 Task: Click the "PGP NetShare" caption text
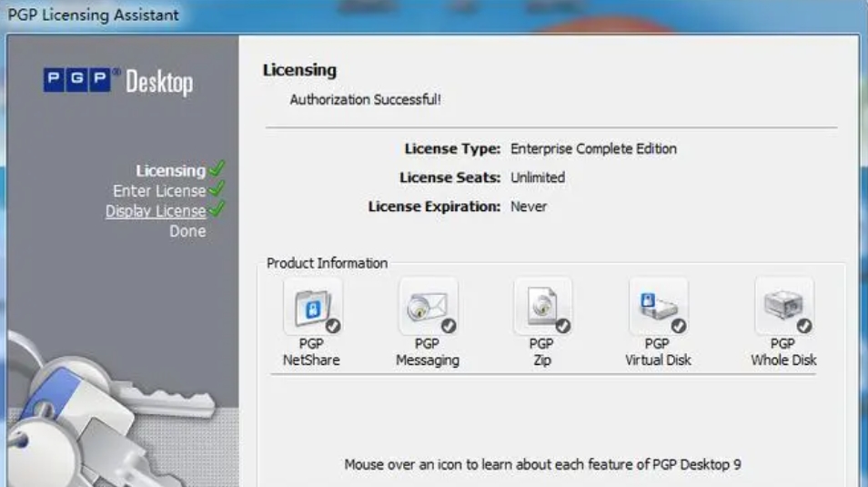(311, 351)
